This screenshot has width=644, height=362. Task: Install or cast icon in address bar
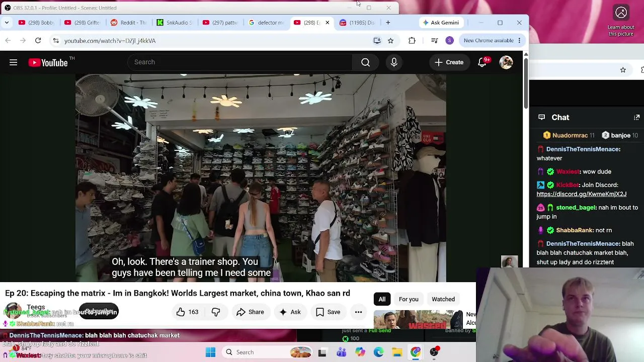pyautogui.click(x=377, y=40)
